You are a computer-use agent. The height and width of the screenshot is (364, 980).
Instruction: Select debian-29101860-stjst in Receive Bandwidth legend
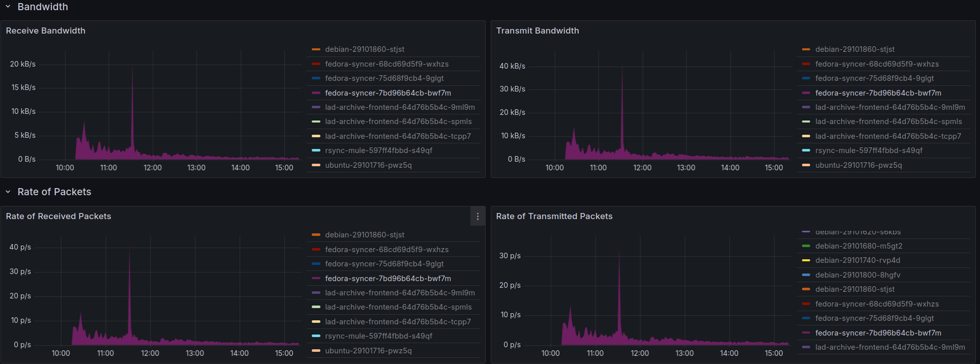[x=365, y=49]
